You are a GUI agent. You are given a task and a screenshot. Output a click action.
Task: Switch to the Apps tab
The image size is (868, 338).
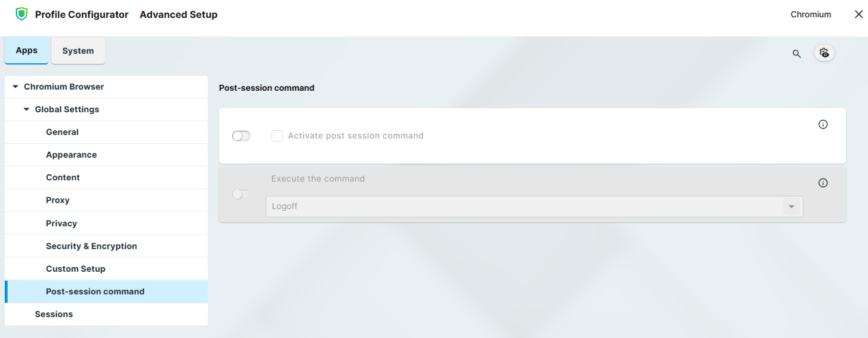pyautogui.click(x=27, y=51)
